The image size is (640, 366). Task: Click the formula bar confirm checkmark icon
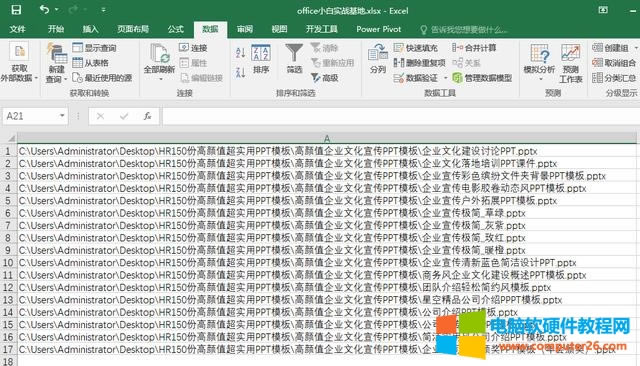[124, 117]
